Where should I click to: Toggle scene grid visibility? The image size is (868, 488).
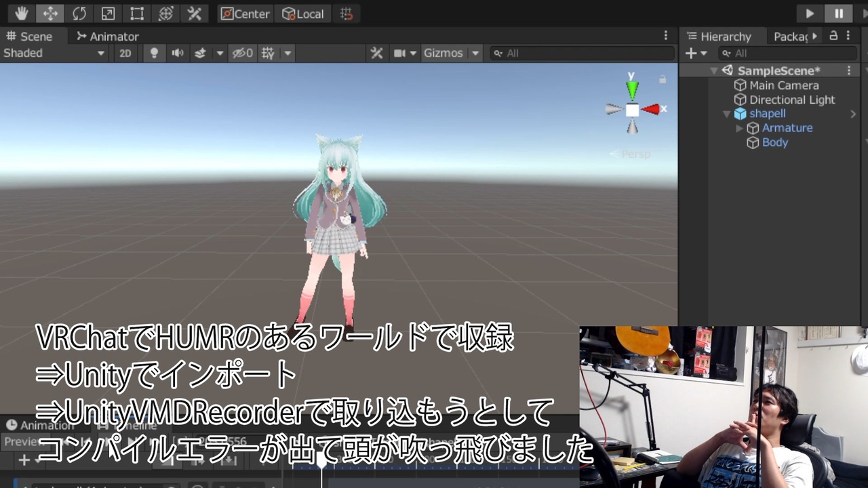pos(269,53)
